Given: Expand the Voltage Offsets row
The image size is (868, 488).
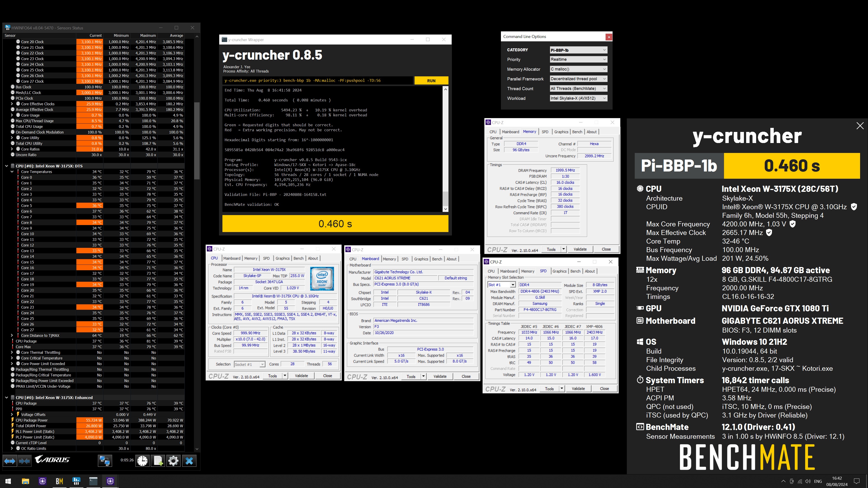Looking at the screenshot, I should pos(12,415).
